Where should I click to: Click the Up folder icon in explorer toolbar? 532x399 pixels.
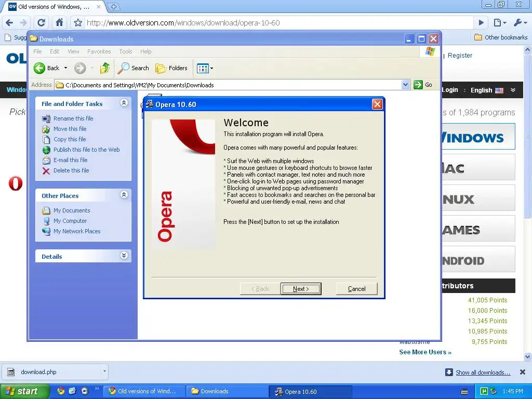coord(105,68)
